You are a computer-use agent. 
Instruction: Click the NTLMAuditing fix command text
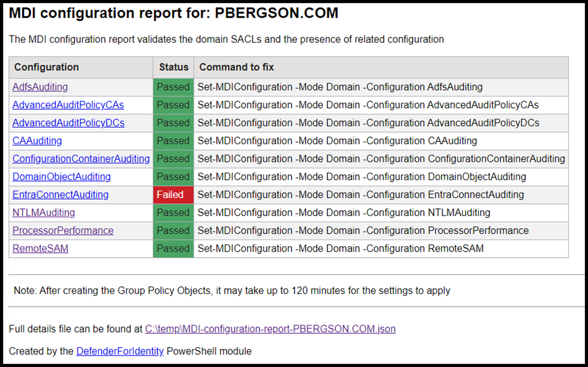(344, 212)
